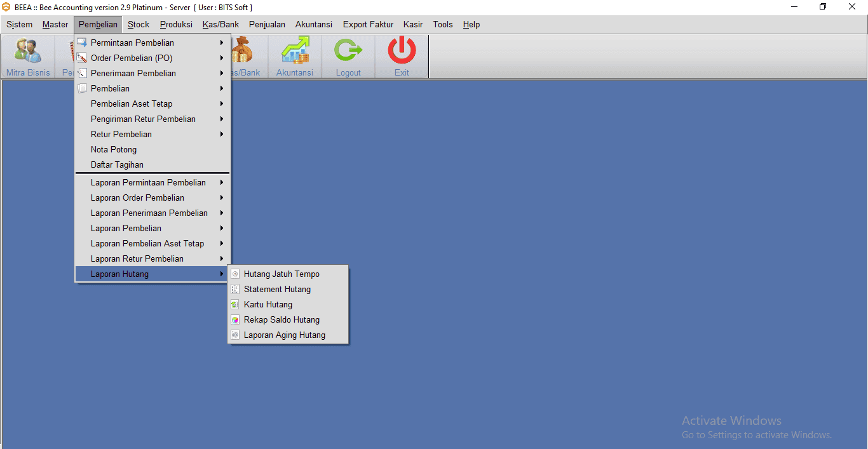Expand the Laporan Retur Pembelian submenu arrow
The image size is (868, 449).
click(222, 259)
